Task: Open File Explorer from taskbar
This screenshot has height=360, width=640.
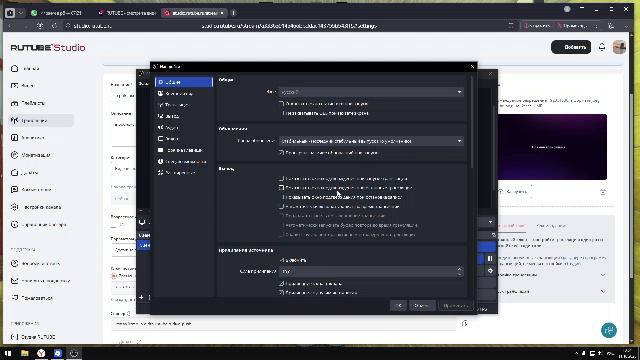Action: 24,353
